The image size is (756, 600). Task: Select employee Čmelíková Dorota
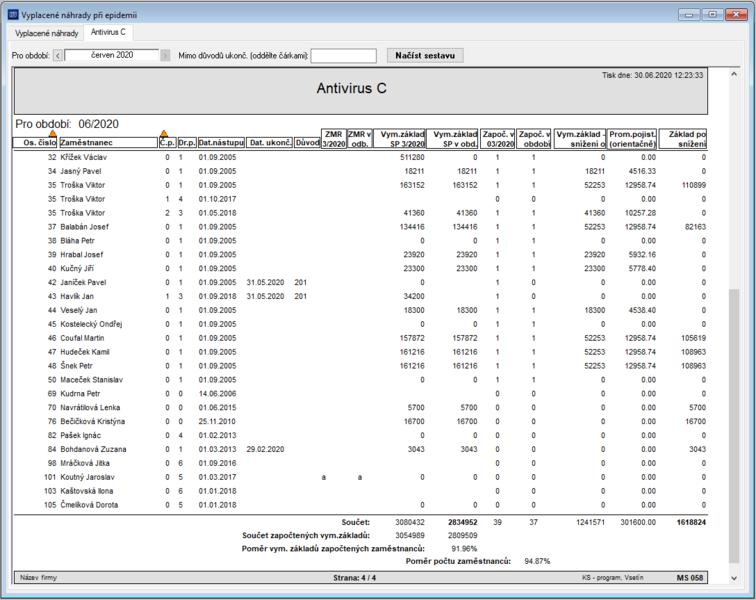tap(89, 505)
